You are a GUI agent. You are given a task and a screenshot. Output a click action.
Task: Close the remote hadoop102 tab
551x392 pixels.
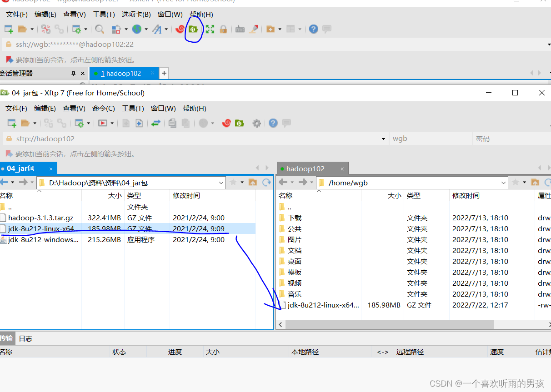(342, 169)
